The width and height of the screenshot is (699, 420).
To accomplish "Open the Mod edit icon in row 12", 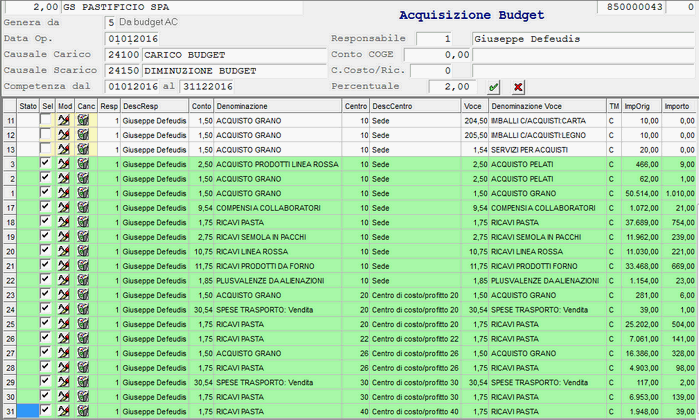I will point(64,135).
